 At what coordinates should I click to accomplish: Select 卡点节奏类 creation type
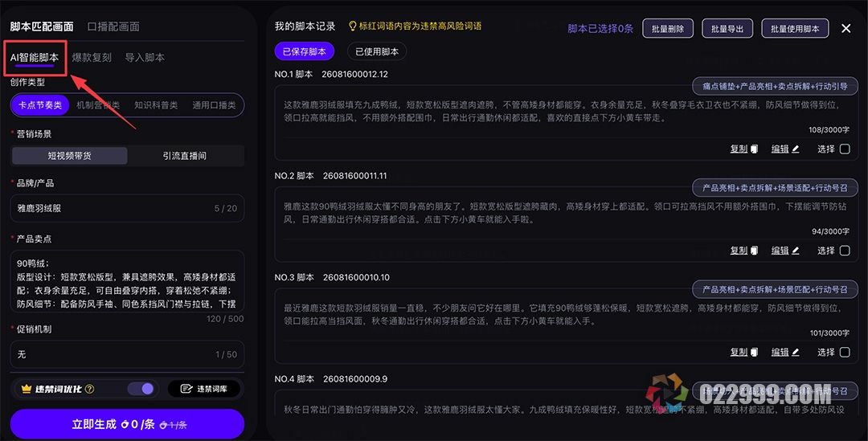click(40, 105)
